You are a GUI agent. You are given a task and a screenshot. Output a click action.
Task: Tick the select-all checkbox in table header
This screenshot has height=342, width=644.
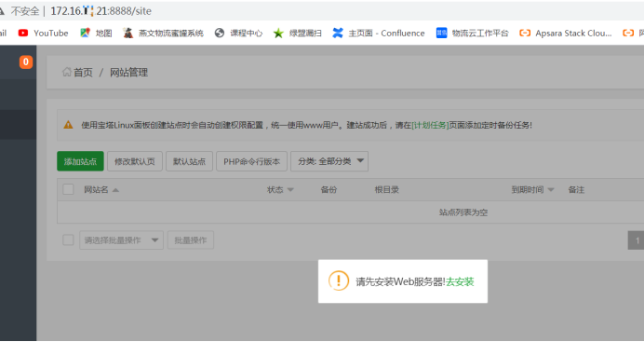click(68, 189)
